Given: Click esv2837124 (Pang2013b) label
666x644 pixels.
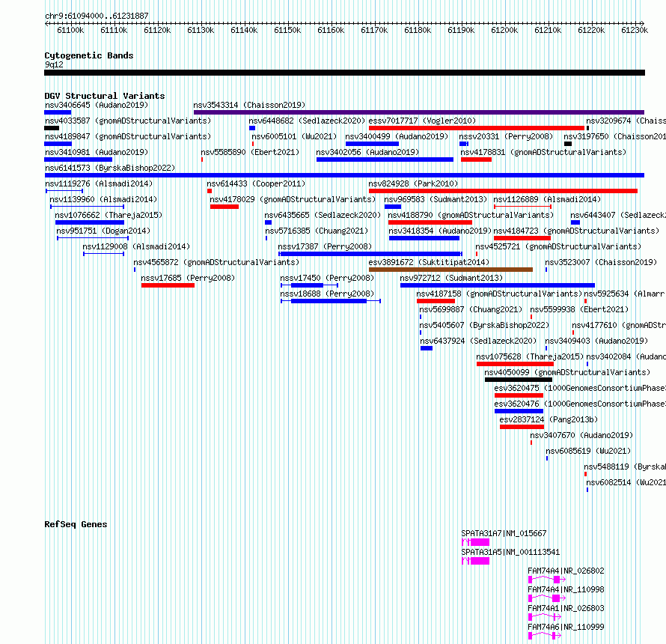Looking at the screenshot, I should point(549,419).
